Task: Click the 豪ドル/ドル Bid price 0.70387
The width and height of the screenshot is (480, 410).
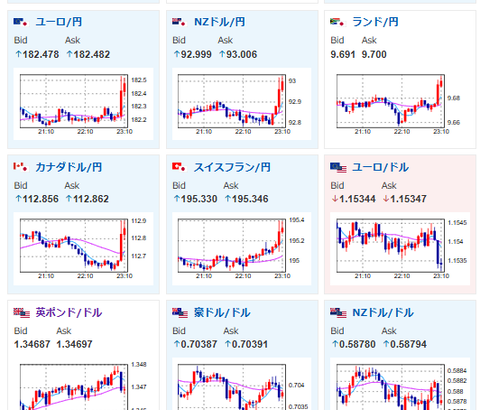Action: coord(195,344)
